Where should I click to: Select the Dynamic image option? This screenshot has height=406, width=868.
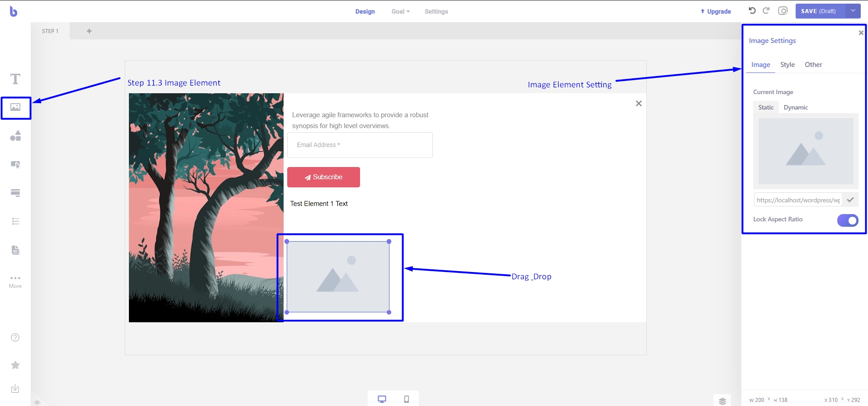point(796,107)
